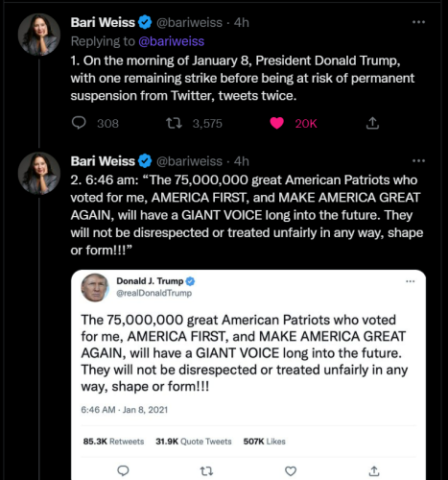Click share icon on embedded Trump tweet
The image size is (448, 480).
click(x=374, y=470)
